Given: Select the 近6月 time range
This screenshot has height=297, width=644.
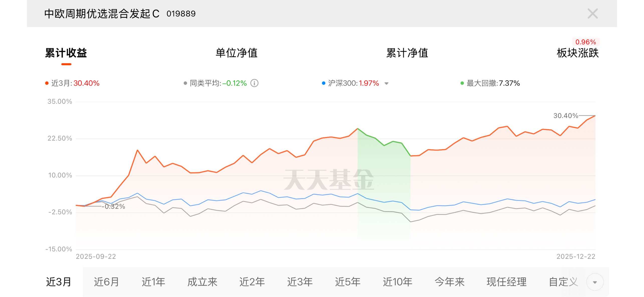Looking at the screenshot, I should coord(106,282).
